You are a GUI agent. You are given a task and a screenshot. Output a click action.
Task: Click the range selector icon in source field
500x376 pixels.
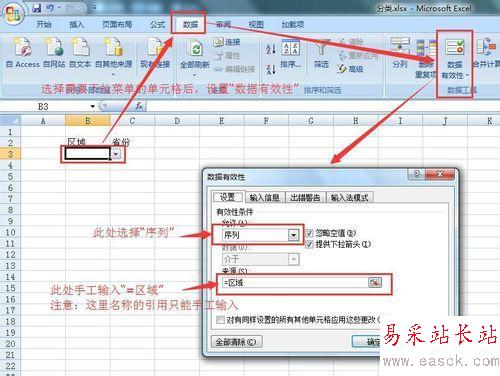pos(375,283)
